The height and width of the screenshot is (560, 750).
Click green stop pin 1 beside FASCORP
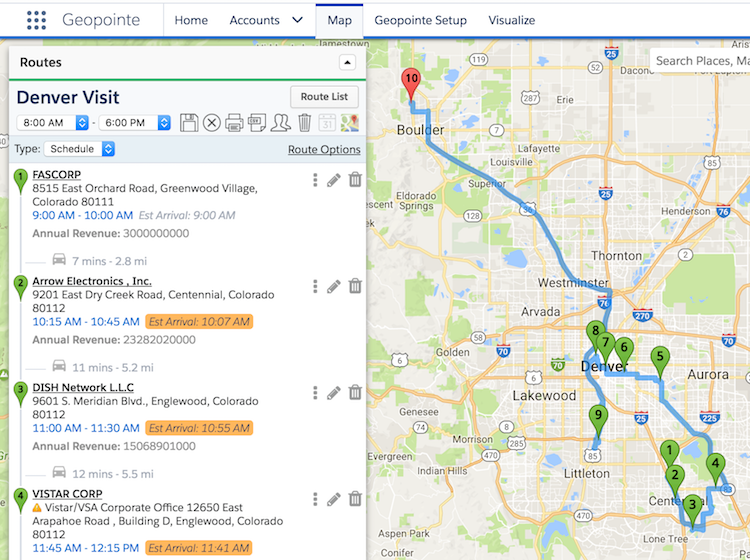(20, 180)
